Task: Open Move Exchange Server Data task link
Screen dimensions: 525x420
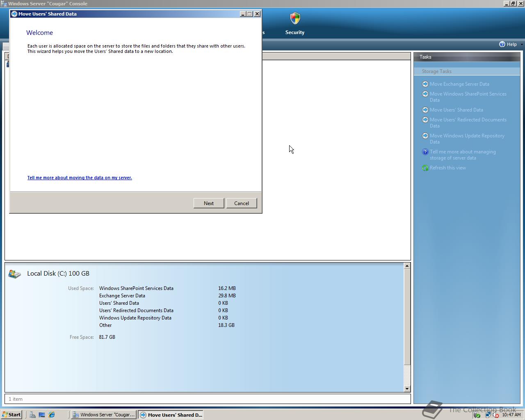Action: click(459, 84)
